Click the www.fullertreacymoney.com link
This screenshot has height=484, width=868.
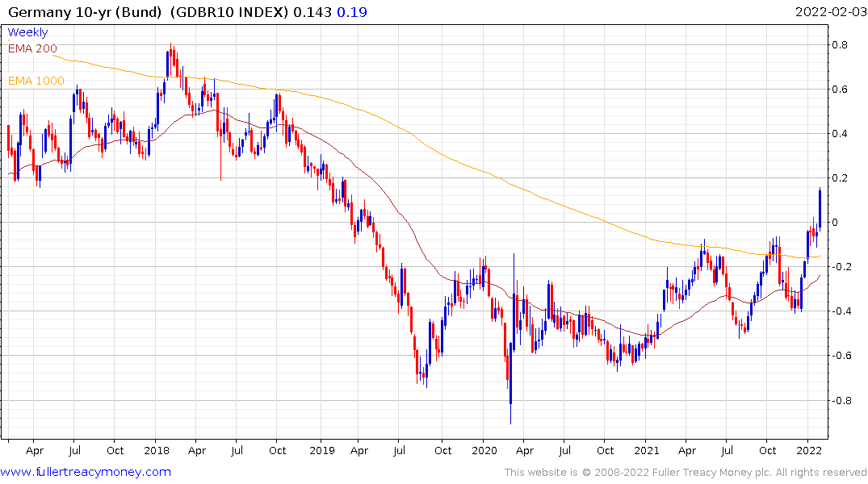(86, 472)
